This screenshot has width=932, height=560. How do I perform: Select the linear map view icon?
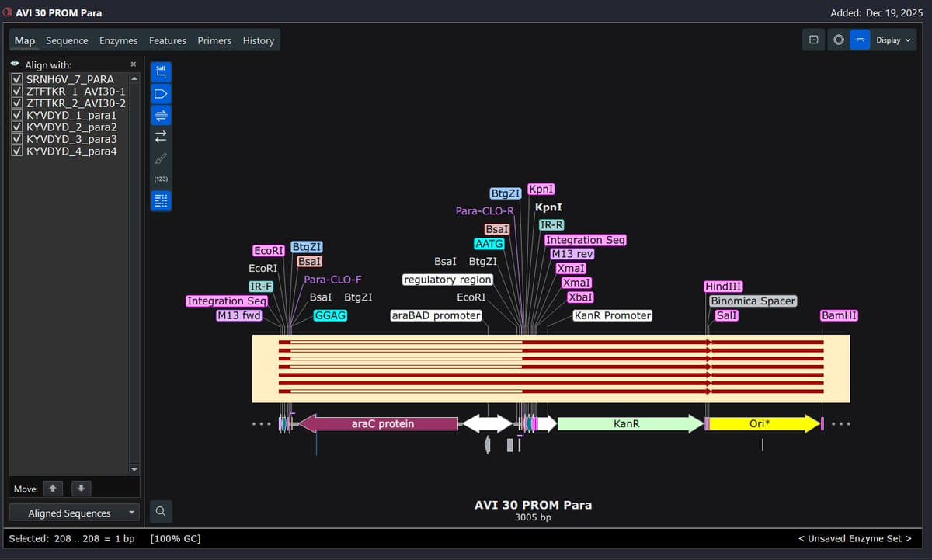(x=860, y=40)
